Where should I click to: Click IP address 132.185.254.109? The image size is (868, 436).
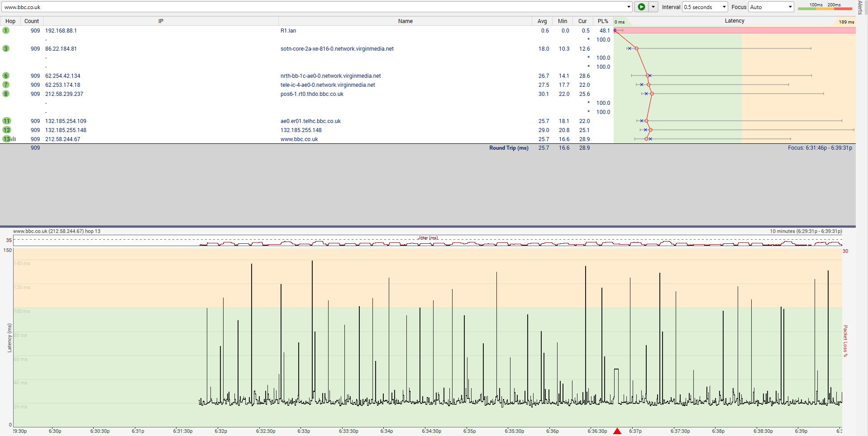[66, 121]
